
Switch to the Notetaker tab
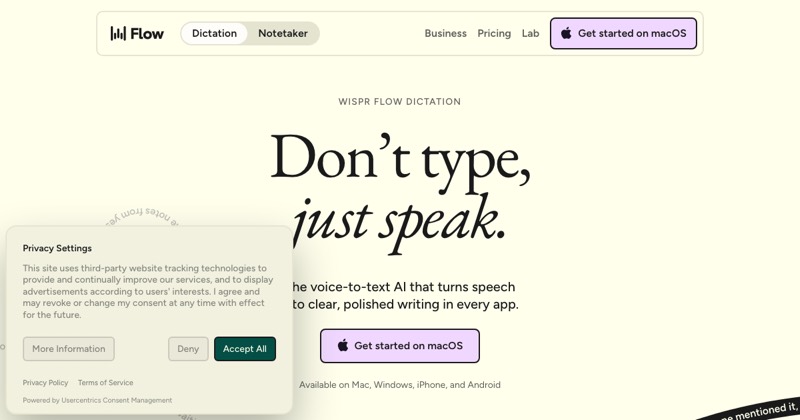pos(283,34)
